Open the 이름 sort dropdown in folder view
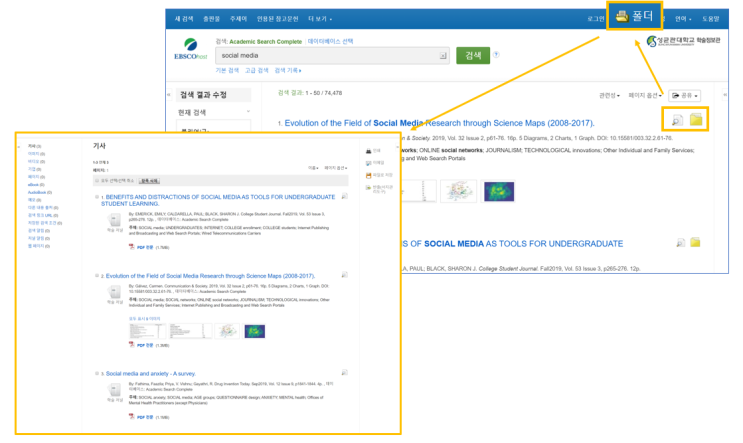 (x=313, y=168)
